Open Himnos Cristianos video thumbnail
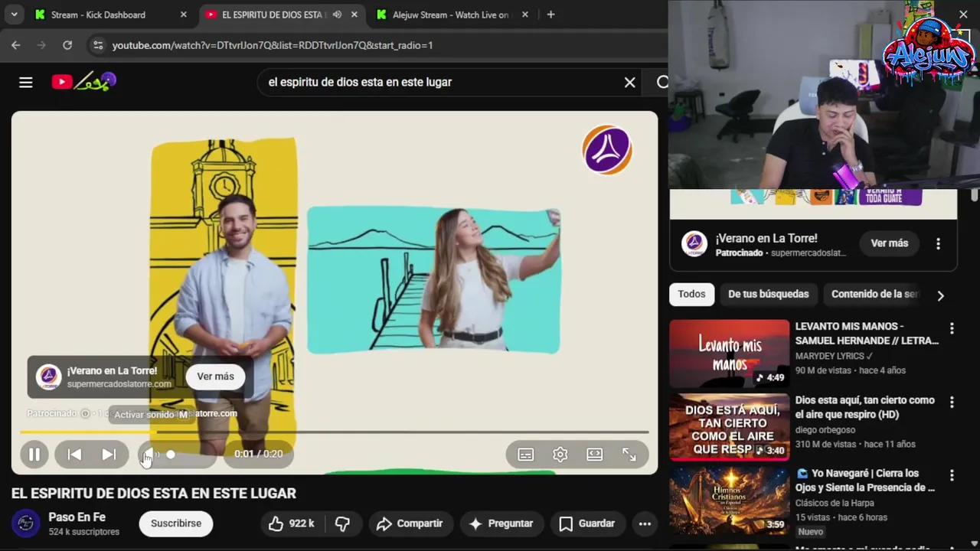 pyautogui.click(x=729, y=500)
